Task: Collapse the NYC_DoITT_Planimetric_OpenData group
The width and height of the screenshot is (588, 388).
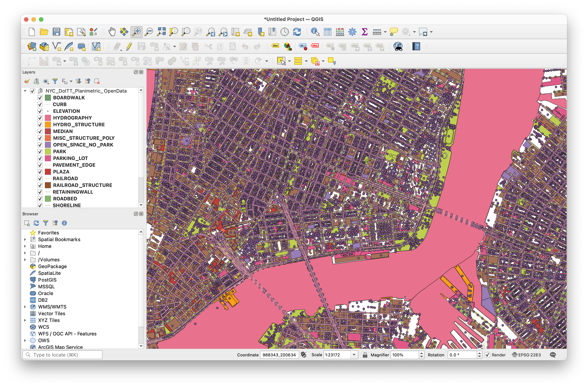Action: tap(25, 91)
